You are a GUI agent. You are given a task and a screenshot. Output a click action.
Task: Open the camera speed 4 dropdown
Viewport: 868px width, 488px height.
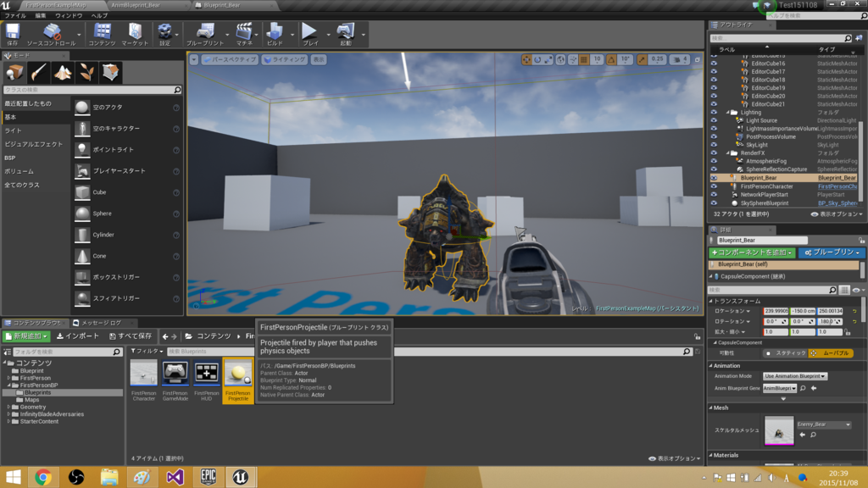[680, 60]
